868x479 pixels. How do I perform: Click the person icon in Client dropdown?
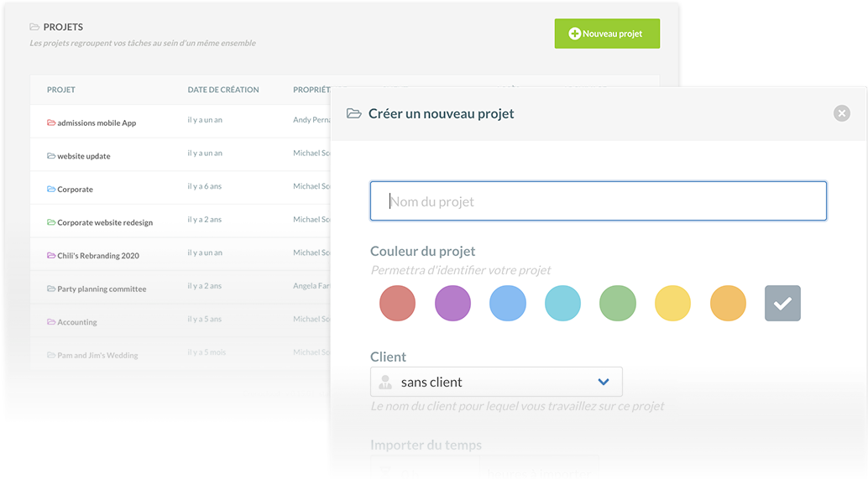tap(385, 382)
